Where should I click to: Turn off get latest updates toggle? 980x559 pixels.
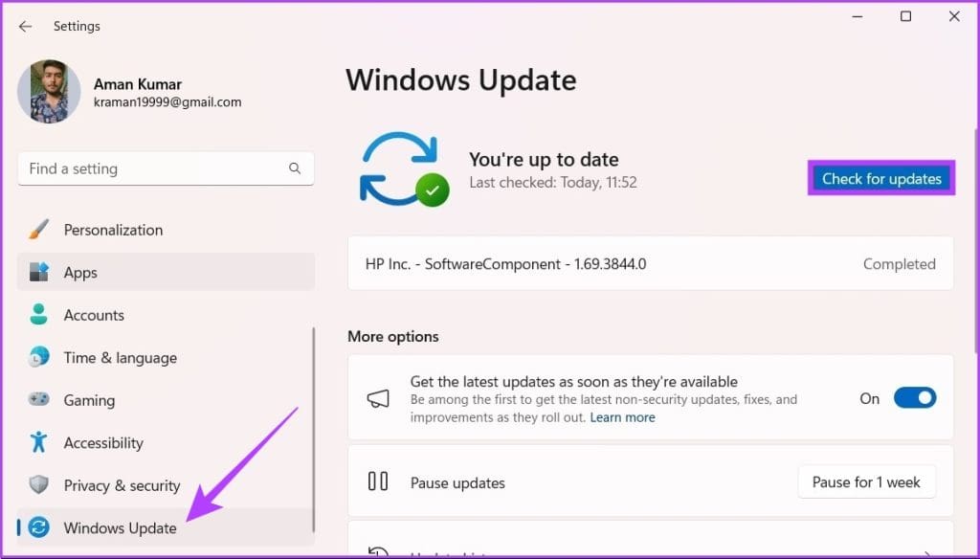914,398
